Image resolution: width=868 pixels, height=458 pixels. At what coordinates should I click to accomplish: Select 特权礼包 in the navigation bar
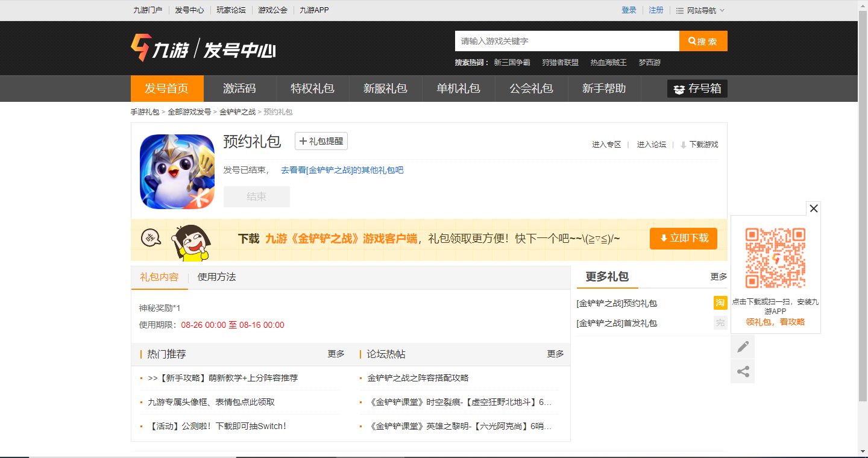[312, 89]
